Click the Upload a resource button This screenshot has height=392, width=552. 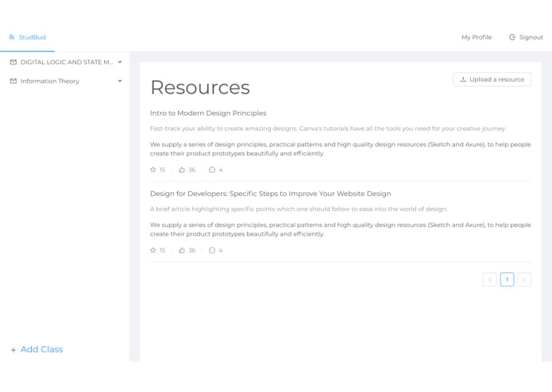click(x=492, y=79)
